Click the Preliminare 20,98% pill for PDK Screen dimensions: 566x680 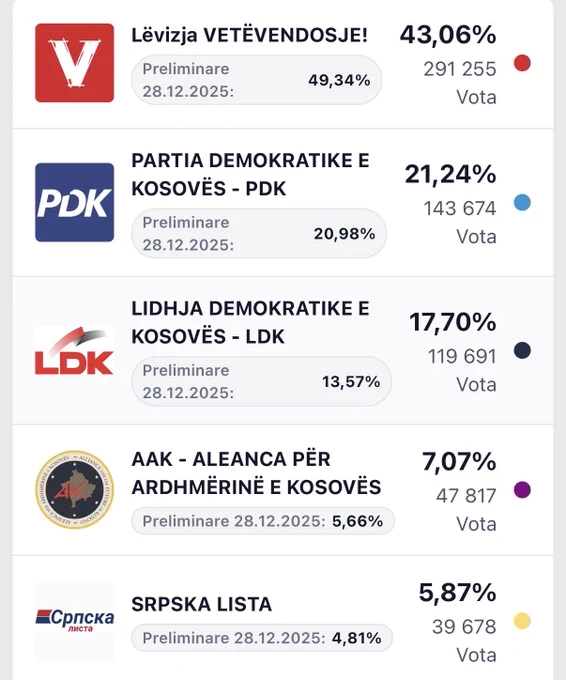258,233
